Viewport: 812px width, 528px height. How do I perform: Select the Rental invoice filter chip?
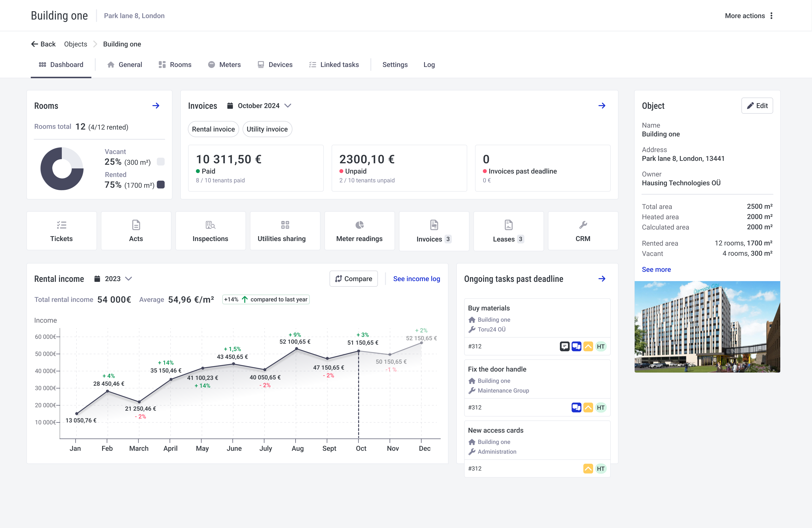pyautogui.click(x=213, y=129)
